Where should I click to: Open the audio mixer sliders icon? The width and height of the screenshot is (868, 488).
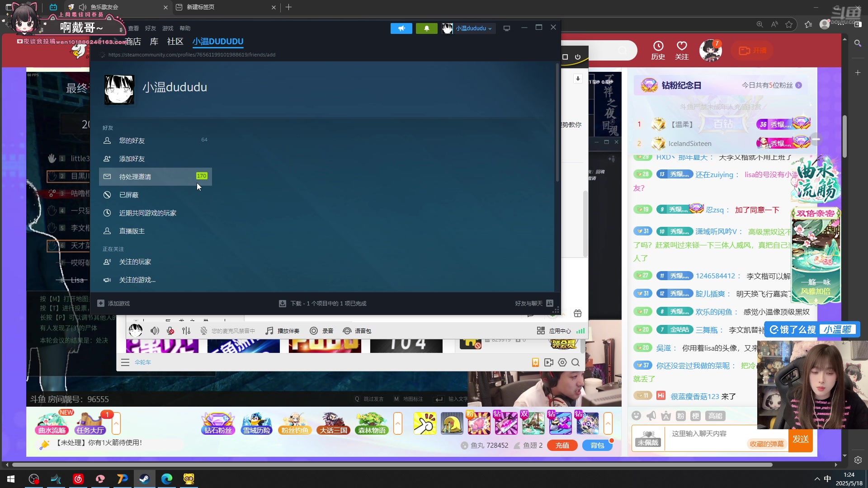(x=186, y=331)
